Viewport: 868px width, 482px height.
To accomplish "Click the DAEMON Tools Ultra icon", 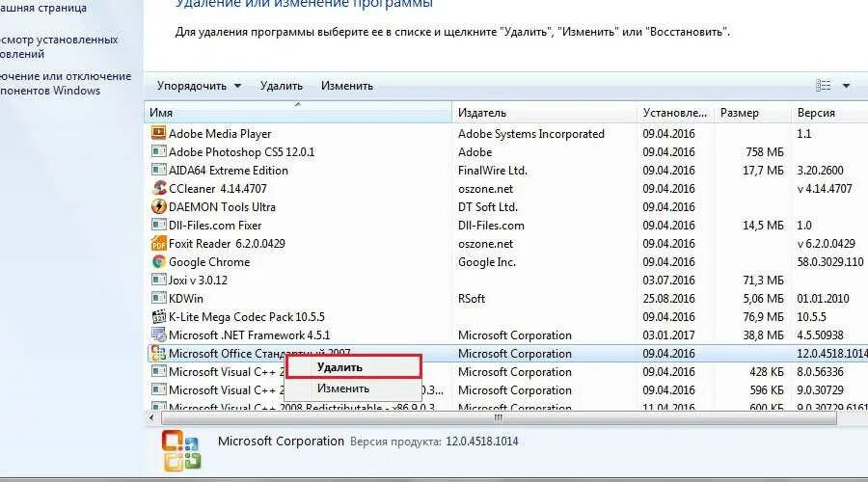I will click(x=158, y=206).
